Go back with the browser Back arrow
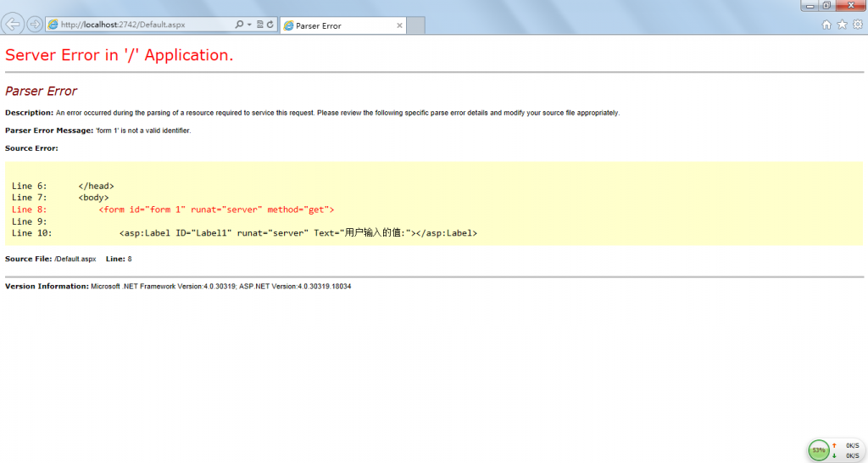Image resolution: width=868 pixels, height=463 pixels. tap(13, 25)
